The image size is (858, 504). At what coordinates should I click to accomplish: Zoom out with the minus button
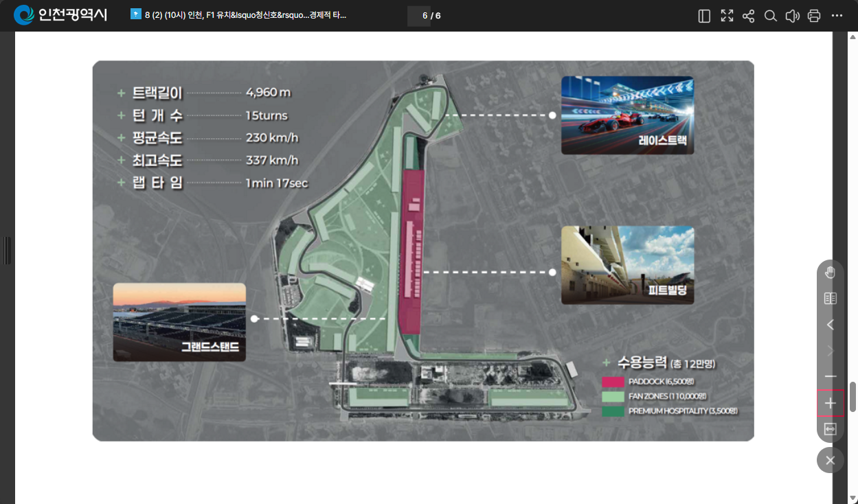tap(830, 377)
